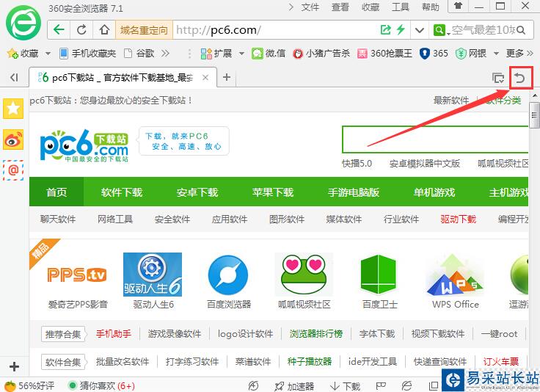Close the pc6下载站 tab
This screenshot has width=540, height=392.
point(205,78)
